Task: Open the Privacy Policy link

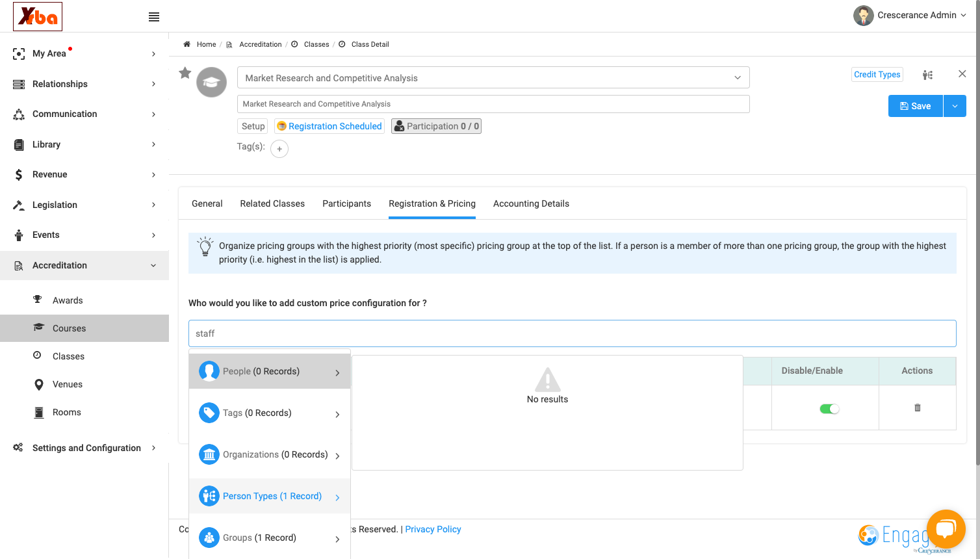Action: click(x=433, y=529)
